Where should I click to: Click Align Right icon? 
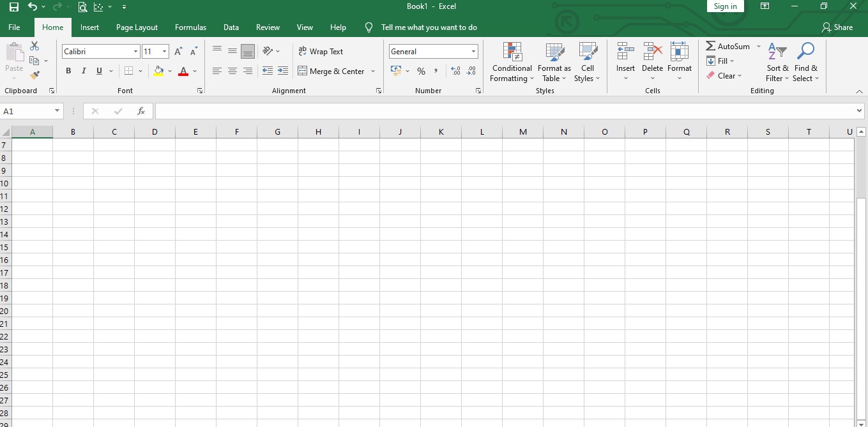[x=248, y=71]
